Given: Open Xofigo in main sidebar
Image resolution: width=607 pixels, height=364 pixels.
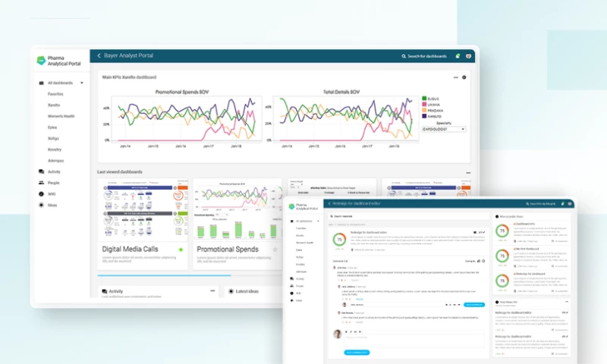Looking at the screenshot, I should coord(53,139).
